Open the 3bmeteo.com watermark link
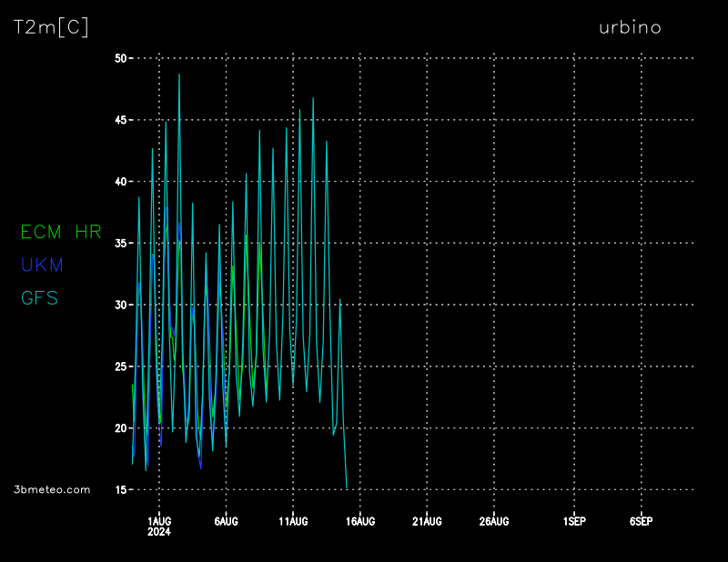This screenshot has width=728, height=562. pyautogui.click(x=53, y=489)
